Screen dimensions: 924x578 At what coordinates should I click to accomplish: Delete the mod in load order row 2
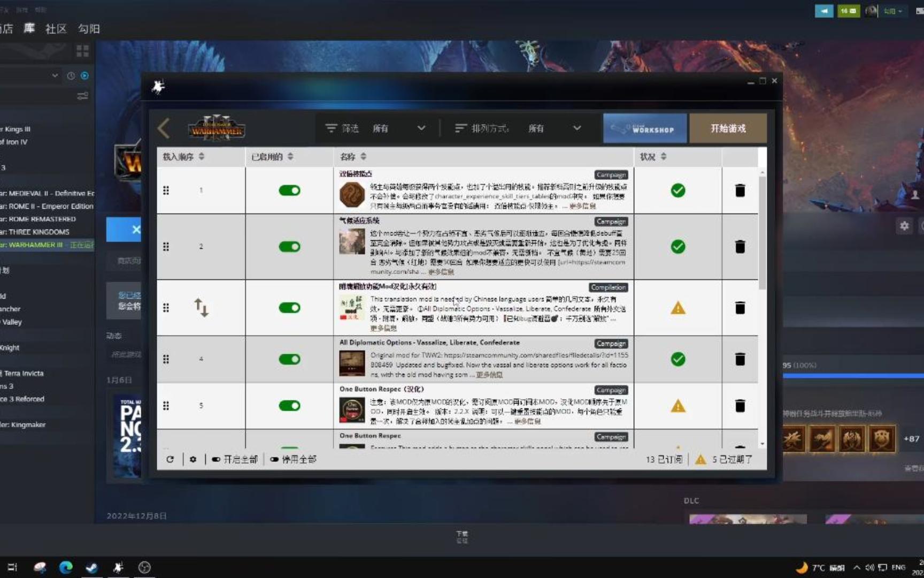coord(740,247)
